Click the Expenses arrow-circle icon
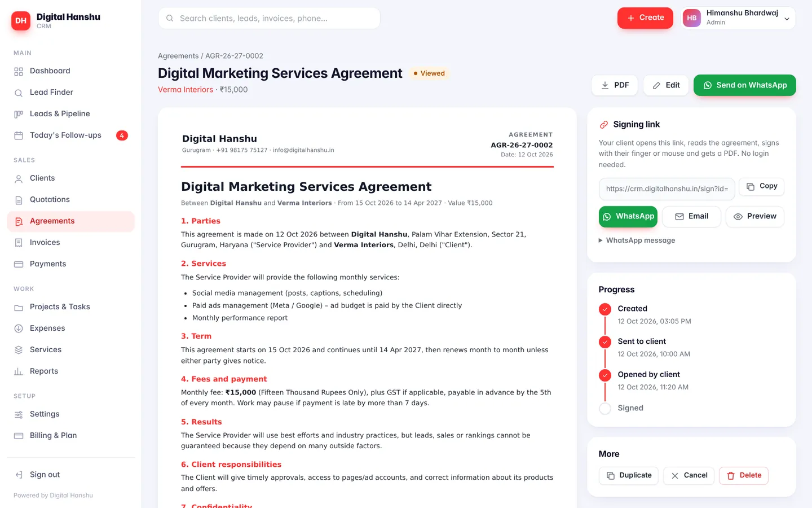 click(19, 329)
